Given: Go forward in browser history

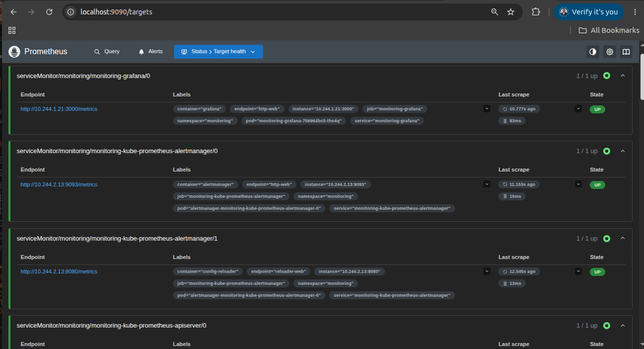Looking at the screenshot, I should (31, 12).
